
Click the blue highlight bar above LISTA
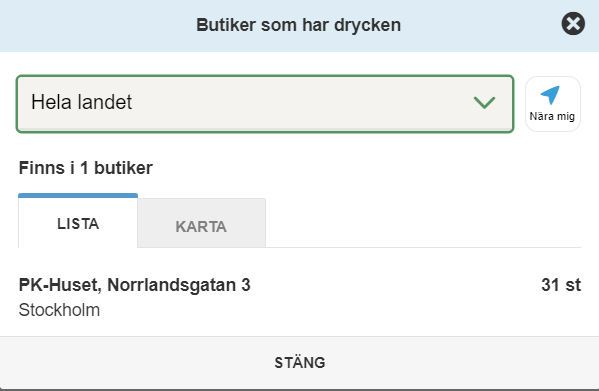pyautogui.click(x=78, y=196)
